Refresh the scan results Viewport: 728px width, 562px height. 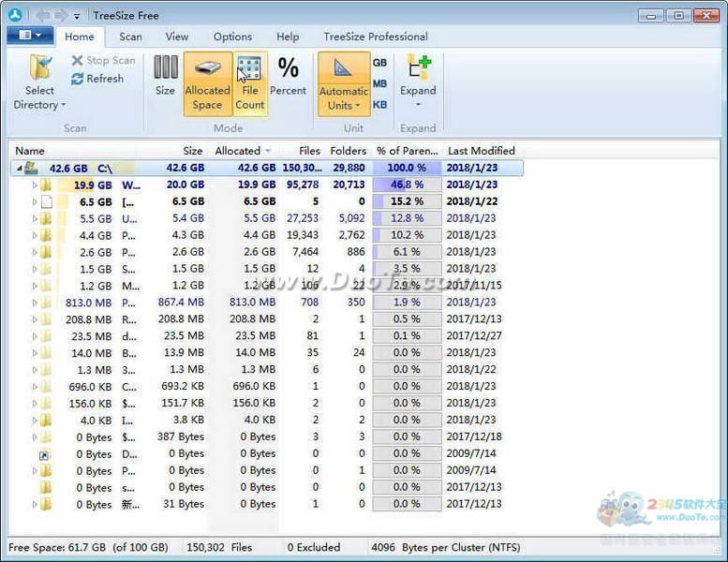pos(97,79)
